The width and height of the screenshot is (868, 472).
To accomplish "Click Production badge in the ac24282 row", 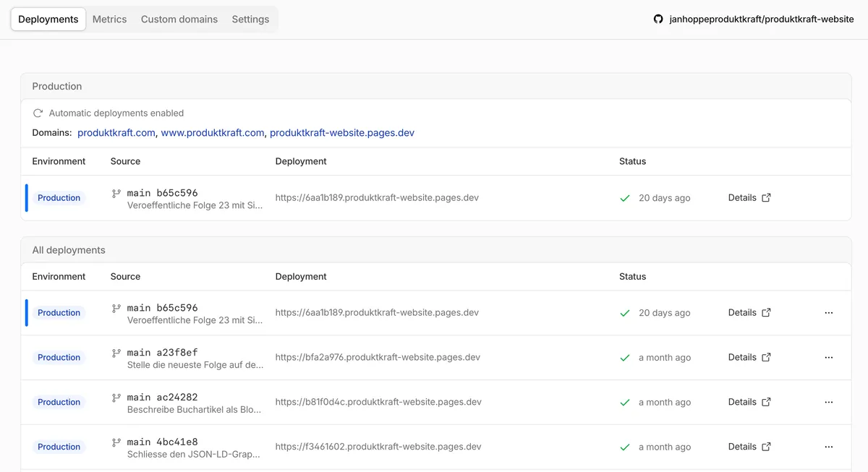I will 59,403.
